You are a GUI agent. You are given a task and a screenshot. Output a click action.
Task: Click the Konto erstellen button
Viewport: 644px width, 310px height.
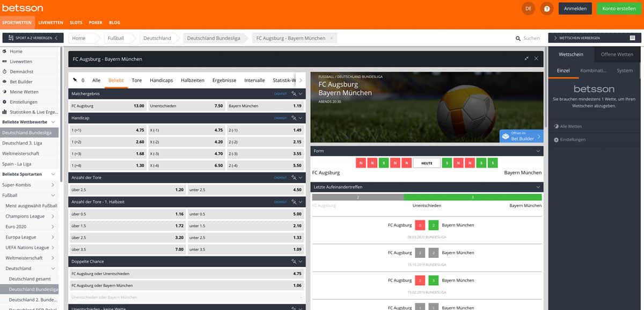pyautogui.click(x=619, y=9)
